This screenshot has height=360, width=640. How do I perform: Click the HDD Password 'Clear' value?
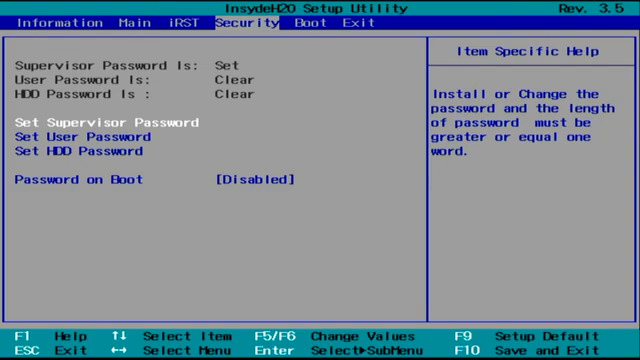(x=235, y=94)
